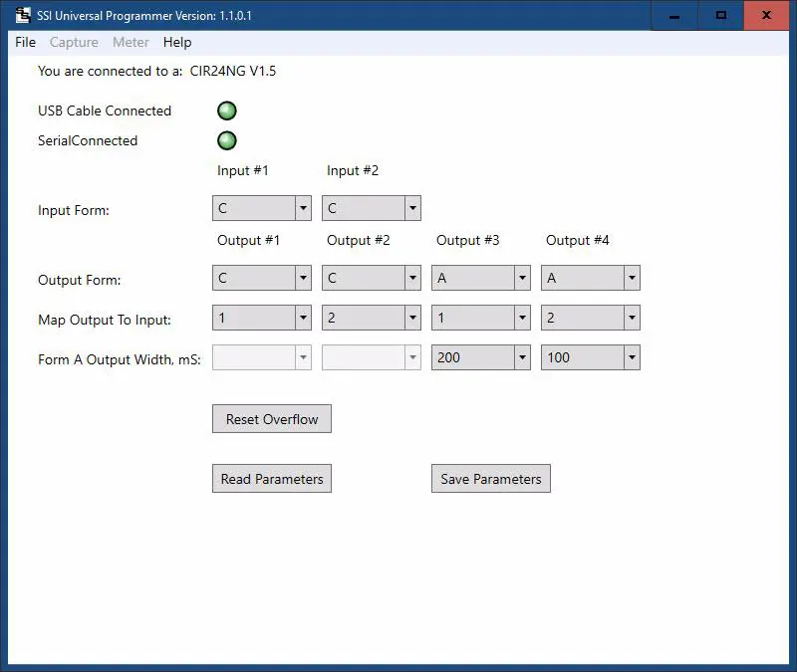The height and width of the screenshot is (672, 797).
Task: Minimize the SSI Universal Programmer window
Action: [674, 16]
